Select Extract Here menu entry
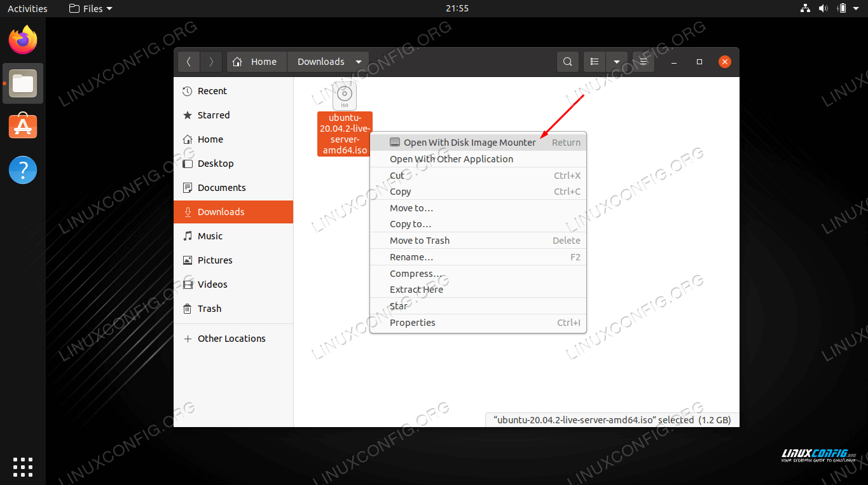Image resolution: width=868 pixels, height=485 pixels. 478,290
